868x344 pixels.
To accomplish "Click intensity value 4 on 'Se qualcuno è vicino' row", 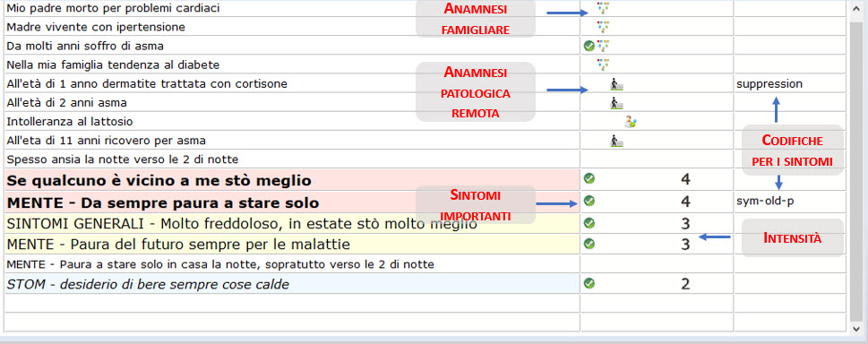I will point(685,179).
